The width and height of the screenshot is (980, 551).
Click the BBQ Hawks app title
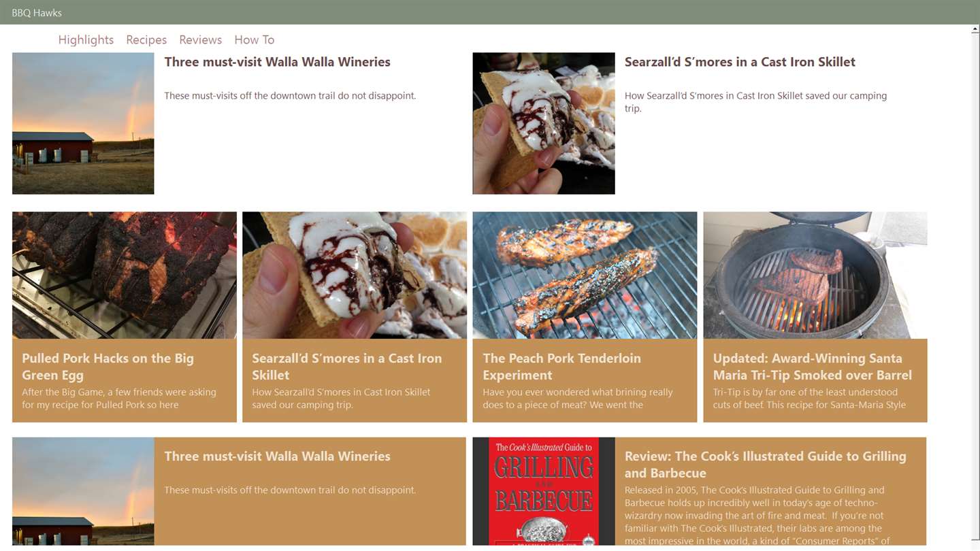(37, 12)
